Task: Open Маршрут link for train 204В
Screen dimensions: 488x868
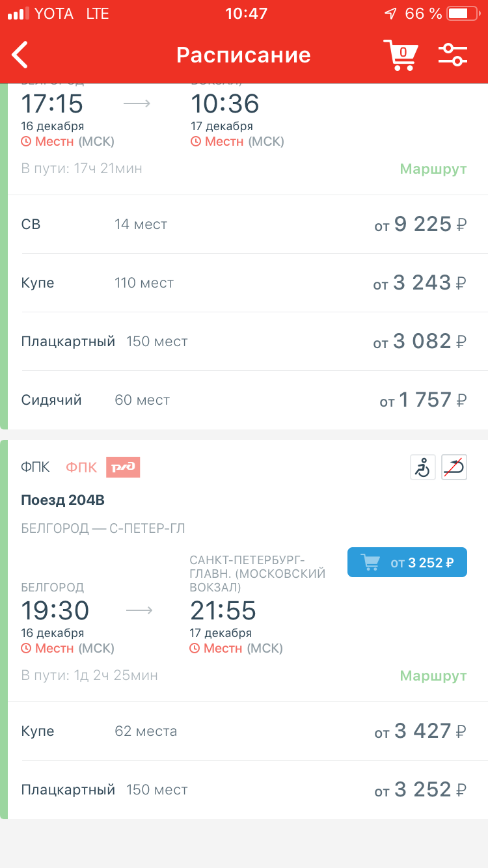Action: (x=433, y=676)
